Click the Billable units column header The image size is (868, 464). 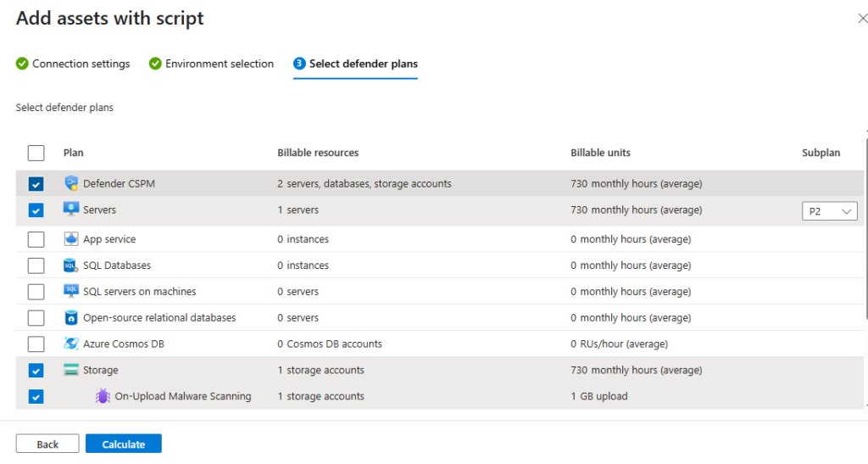[600, 153]
